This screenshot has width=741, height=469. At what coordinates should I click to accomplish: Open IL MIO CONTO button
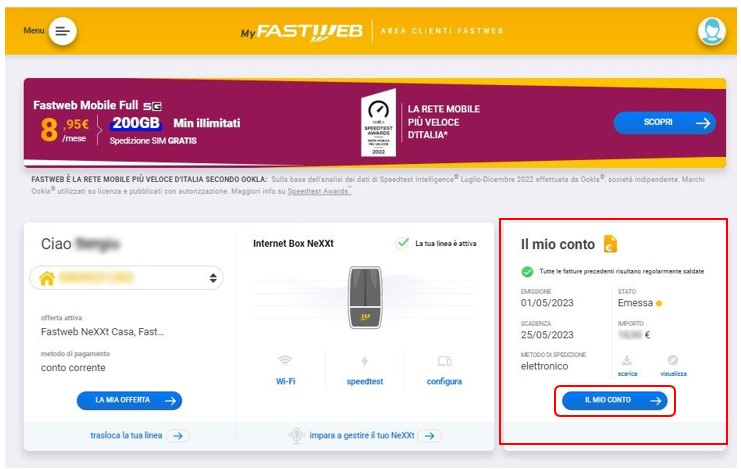614,400
